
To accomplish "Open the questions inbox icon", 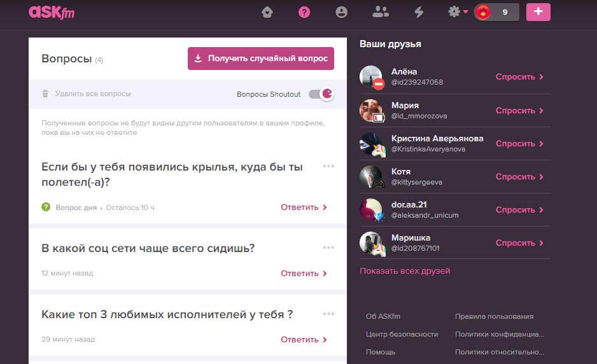I will point(304,12).
